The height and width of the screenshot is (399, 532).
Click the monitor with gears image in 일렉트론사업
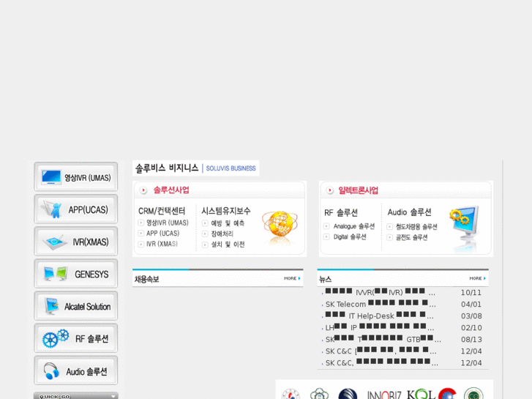tap(465, 225)
